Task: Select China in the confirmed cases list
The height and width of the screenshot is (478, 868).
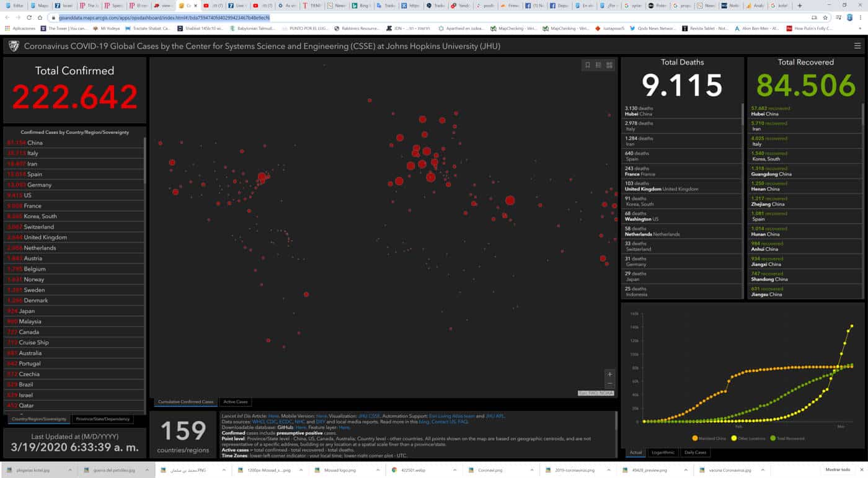Action: 74,143
